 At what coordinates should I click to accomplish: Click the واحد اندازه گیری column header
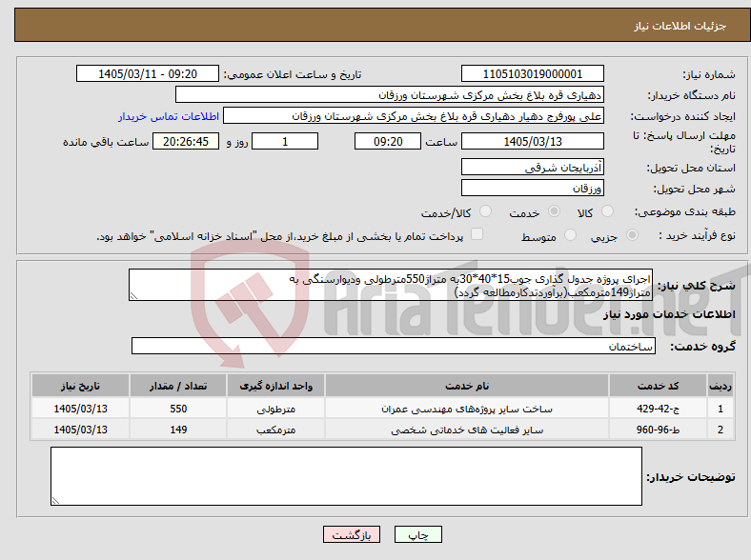tap(275, 386)
